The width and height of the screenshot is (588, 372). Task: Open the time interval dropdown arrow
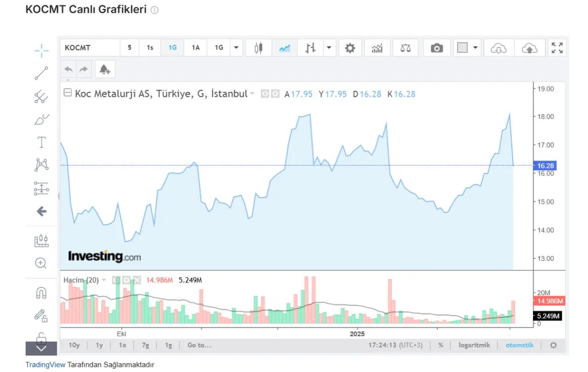(236, 48)
